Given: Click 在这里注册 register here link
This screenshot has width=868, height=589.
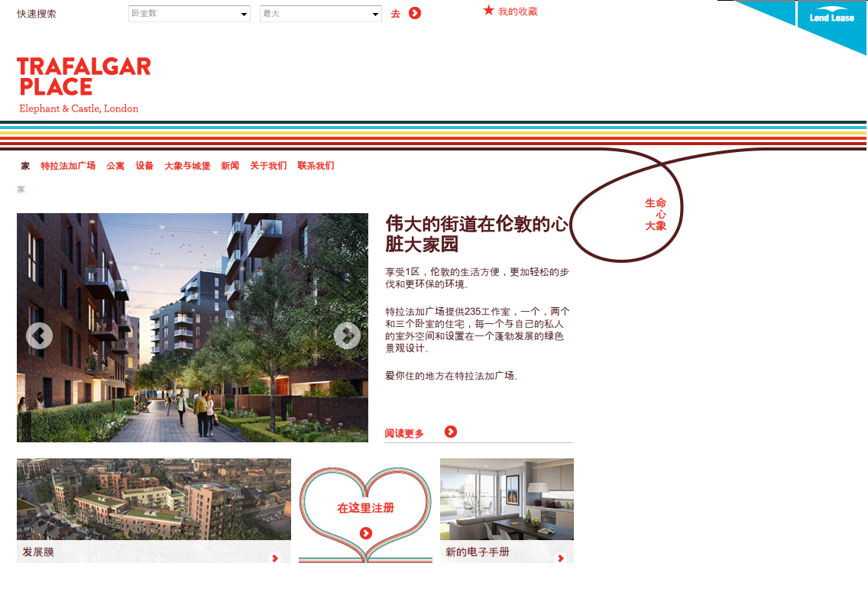Looking at the screenshot, I should pyautogui.click(x=365, y=507).
